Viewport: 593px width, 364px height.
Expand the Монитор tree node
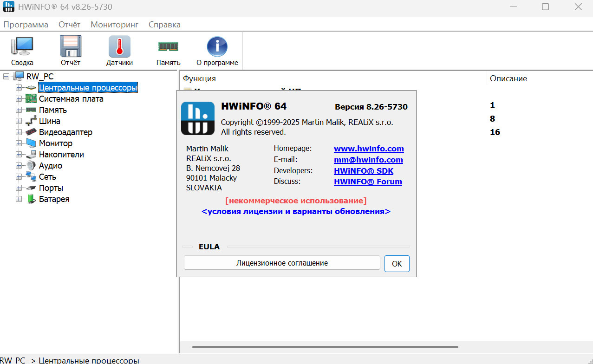(x=19, y=143)
